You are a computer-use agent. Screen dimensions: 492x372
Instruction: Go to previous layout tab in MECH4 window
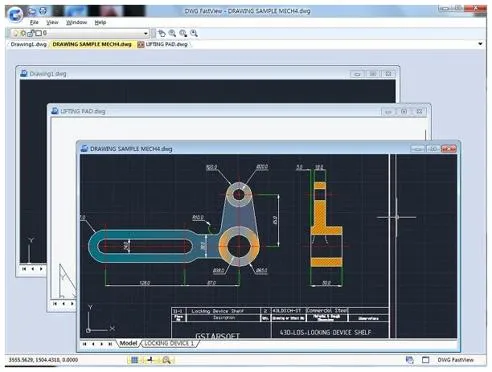[93, 344]
